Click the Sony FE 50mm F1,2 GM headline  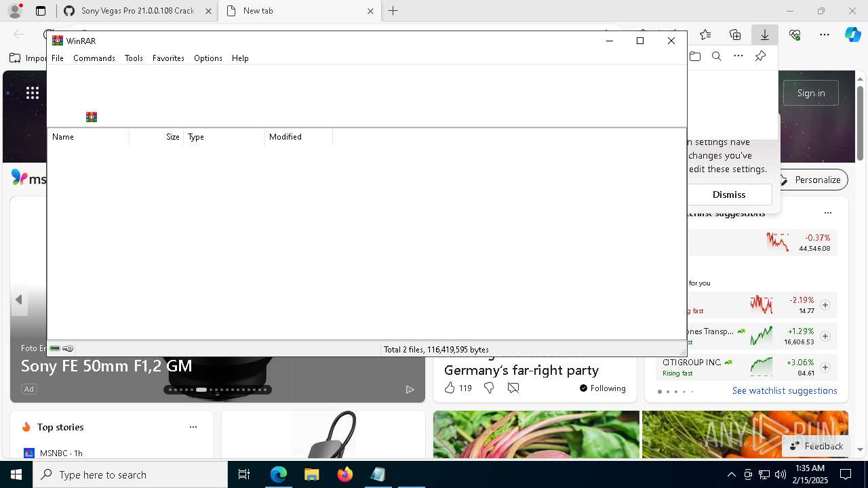106,366
